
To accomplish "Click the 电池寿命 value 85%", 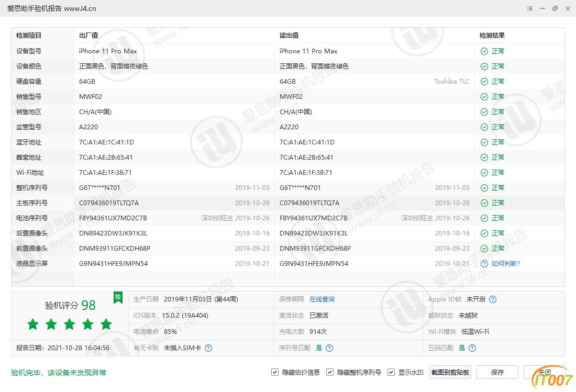I will [x=171, y=331].
